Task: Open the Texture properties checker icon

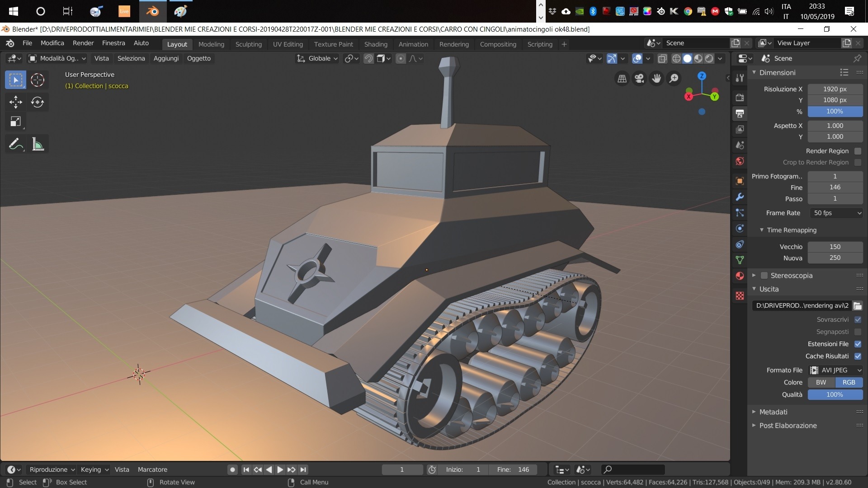Action: (740, 296)
